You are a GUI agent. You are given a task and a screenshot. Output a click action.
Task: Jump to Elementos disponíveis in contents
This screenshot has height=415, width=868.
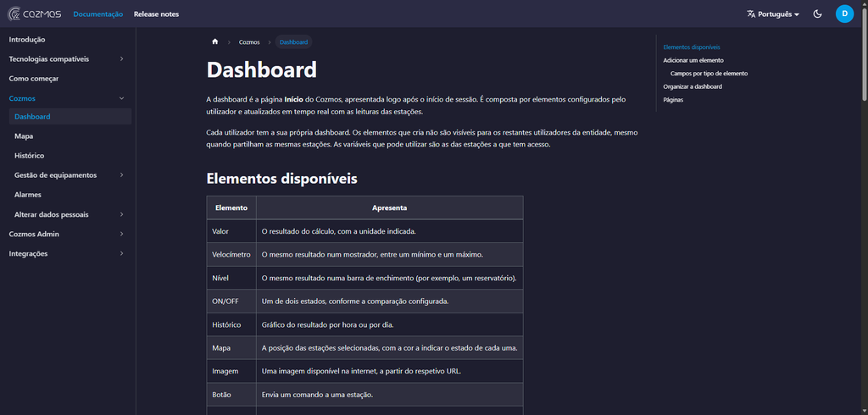692,47
